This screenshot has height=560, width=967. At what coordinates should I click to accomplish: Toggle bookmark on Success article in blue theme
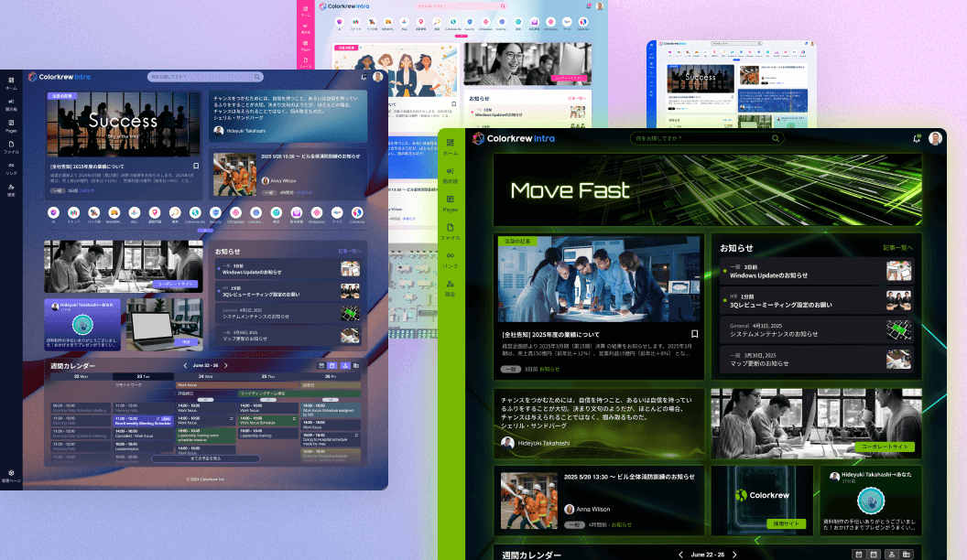(x=196, y=167)
